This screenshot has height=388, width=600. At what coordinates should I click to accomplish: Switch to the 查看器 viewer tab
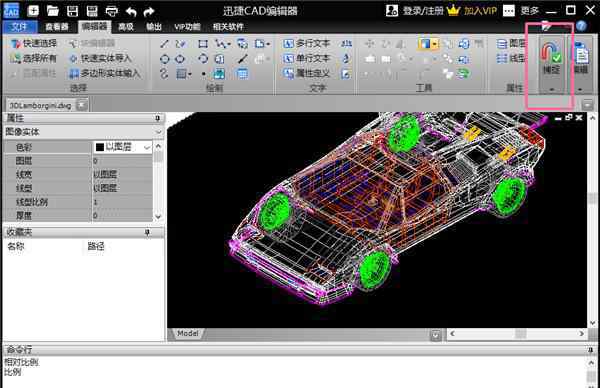[x=57, y=27]
